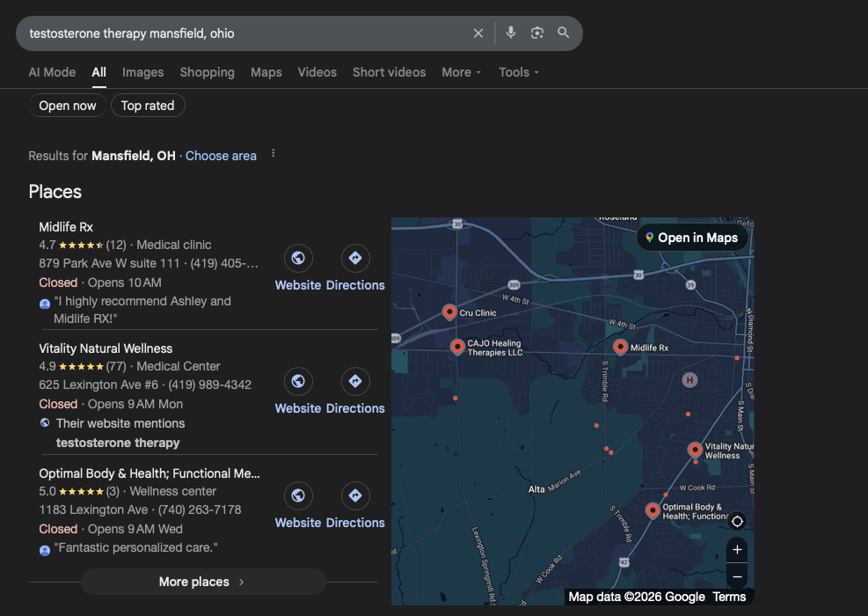Zoom out on the map
The width and height of the screenshot is (868, 616).
point(737,576)
